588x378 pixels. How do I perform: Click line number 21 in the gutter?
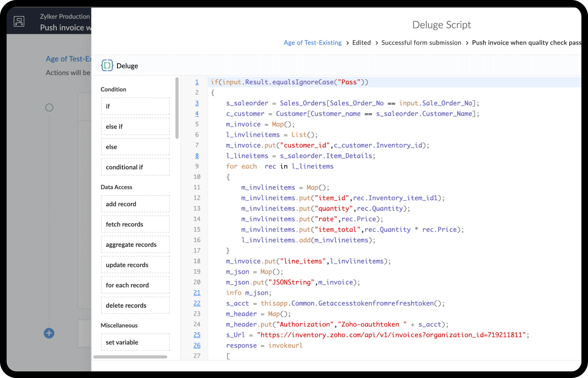click(197, 293)
